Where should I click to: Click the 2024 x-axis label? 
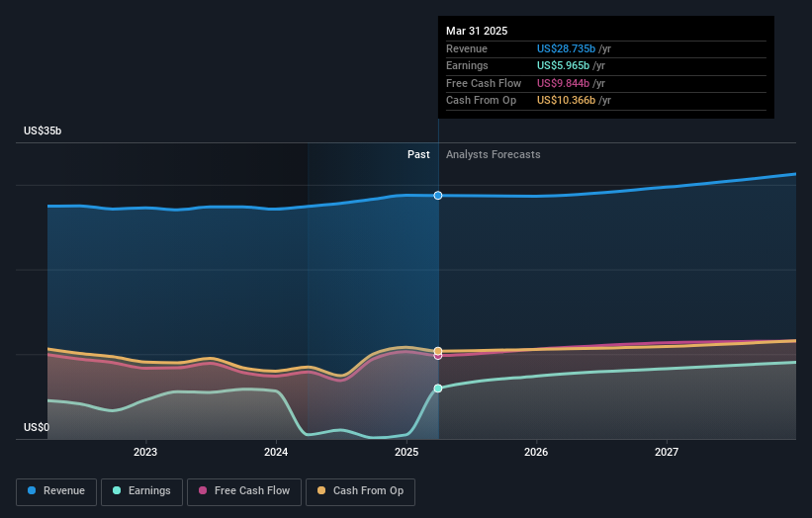click(x=276, y=452)
